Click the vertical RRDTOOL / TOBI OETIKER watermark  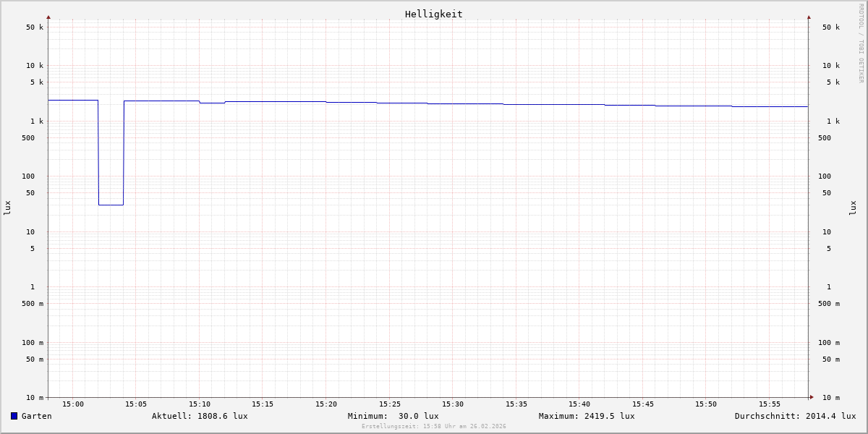(x=861, y=43)
